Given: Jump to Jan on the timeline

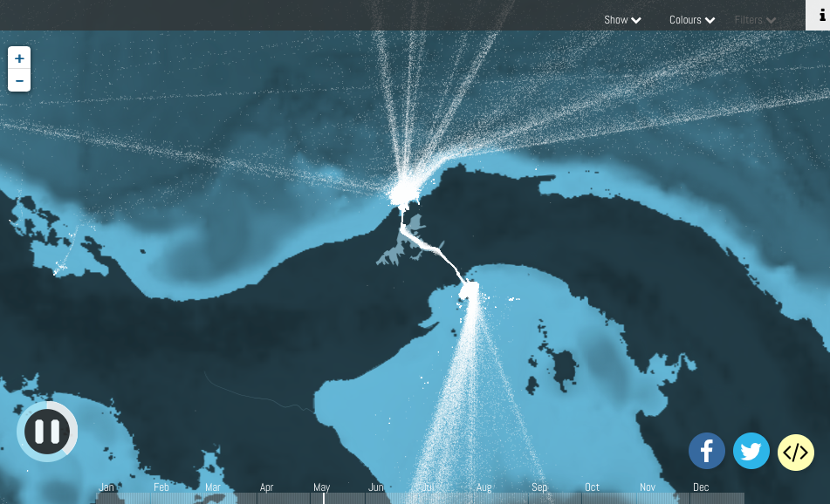Looking at the screenshot, I should (107, 487).
